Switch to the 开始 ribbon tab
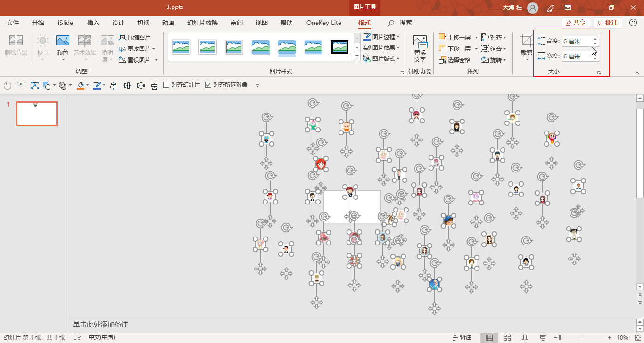 point(38,23)
